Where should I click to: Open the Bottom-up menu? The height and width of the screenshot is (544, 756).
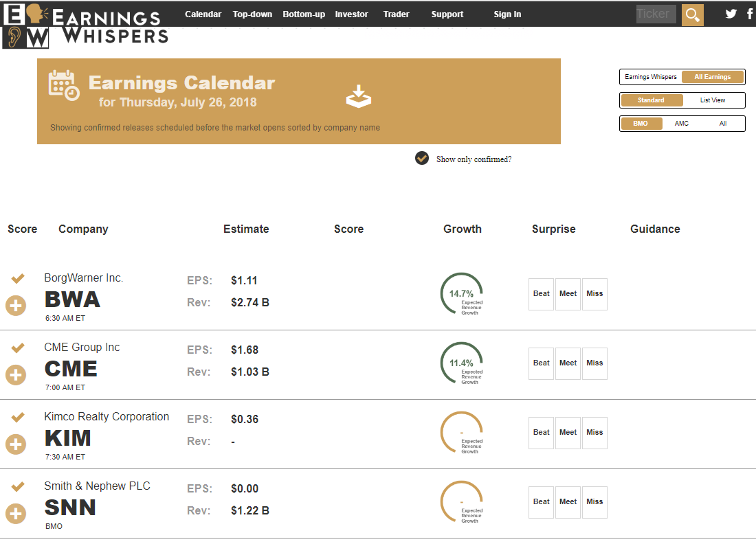(x=304, y=14)
